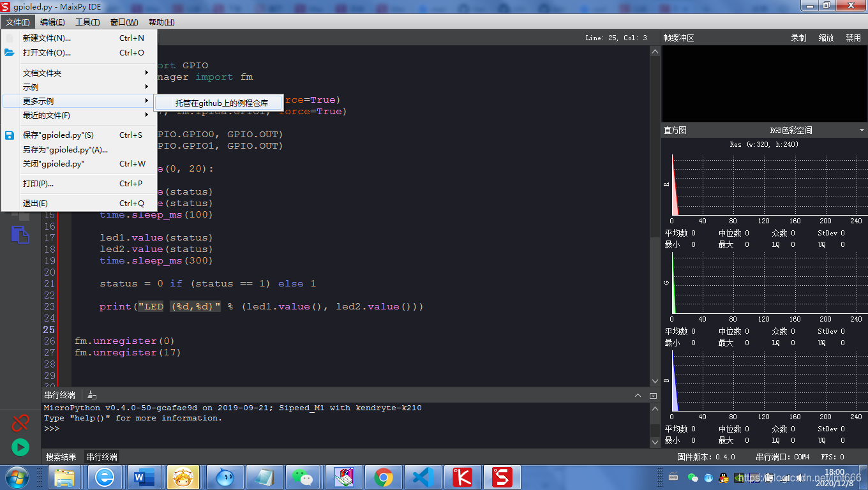This screenshot has width=868, height=490.
Task: Click 缩放 zoom button in framebuffer
Action: tap(827, 38)
